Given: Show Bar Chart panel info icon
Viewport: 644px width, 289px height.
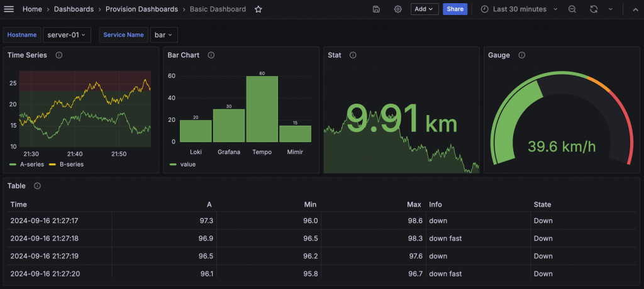Looking at the screenshot, I should pyautogui.click(x=211, y=55).
